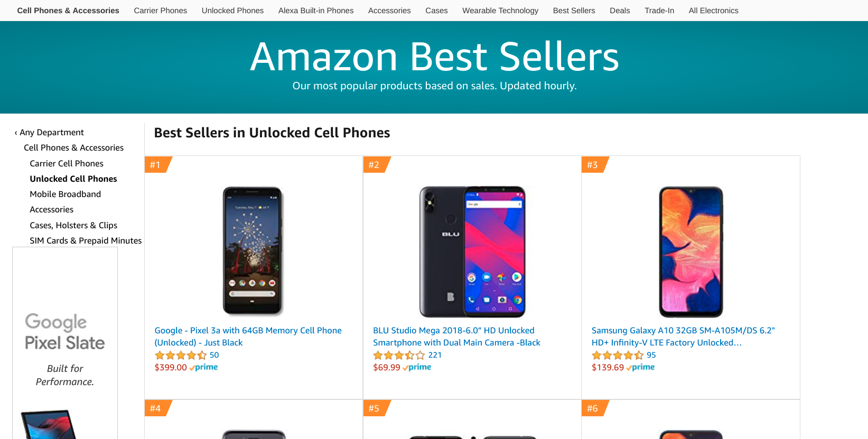Click the #3 rank badge
Viewport: 868px width, 439px height.
coord(593,165)
